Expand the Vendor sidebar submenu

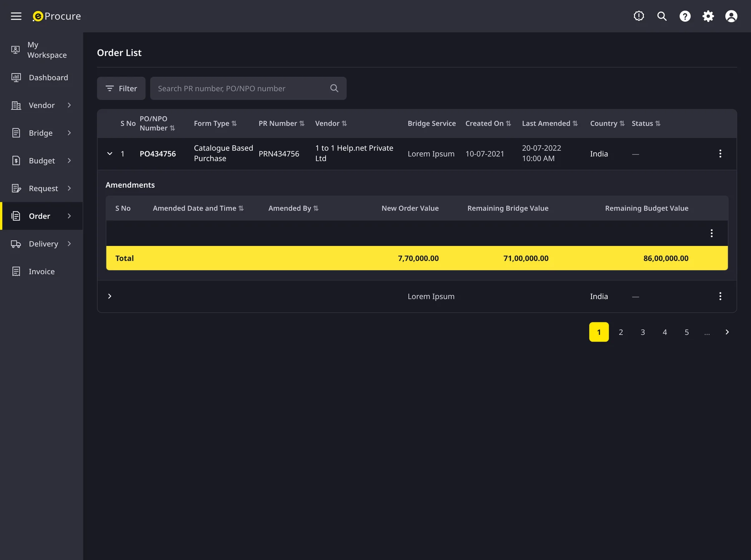tap(69, 105)
